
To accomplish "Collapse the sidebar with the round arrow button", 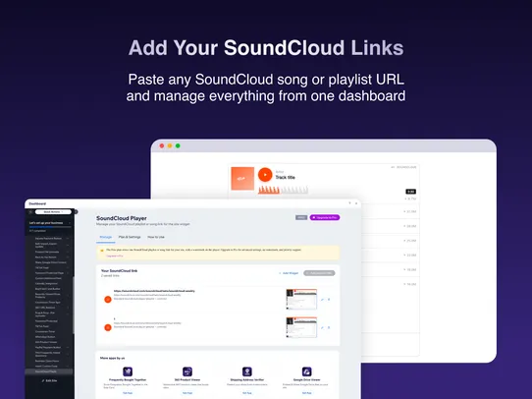I will (76, 212).
